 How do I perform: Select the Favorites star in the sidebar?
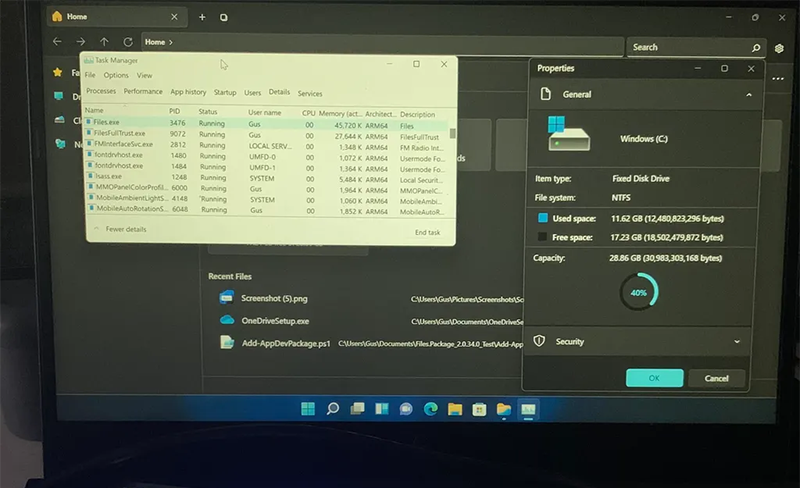tap(58, 72)
